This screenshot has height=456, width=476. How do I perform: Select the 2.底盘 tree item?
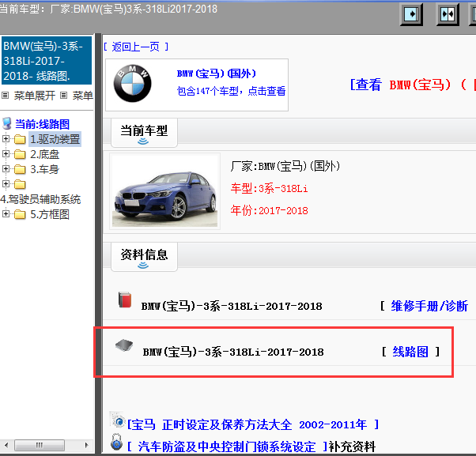point(44,154)
